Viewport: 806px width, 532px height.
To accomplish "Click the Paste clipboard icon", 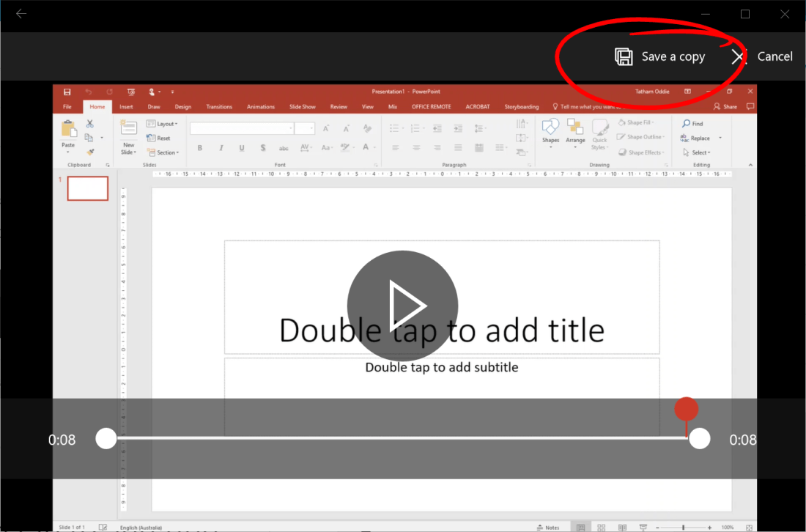I will tap(69, 130).
